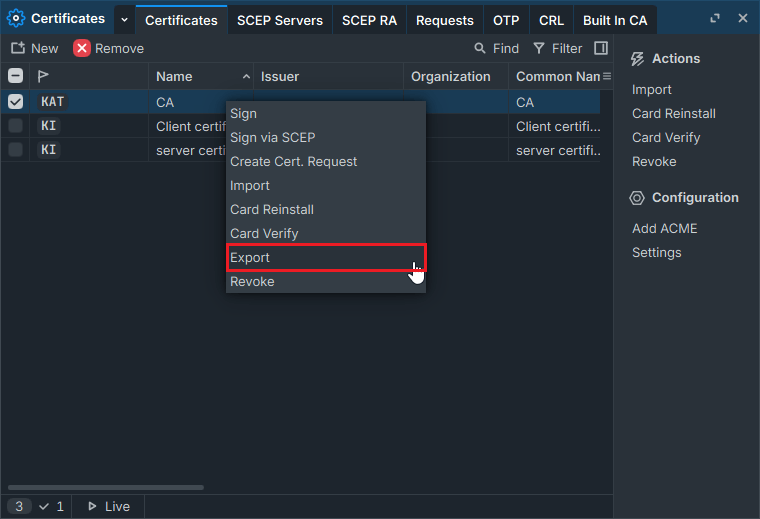Click the flag column header icon
This screenshot has height=519, width=760.
[x=43, y=76]
